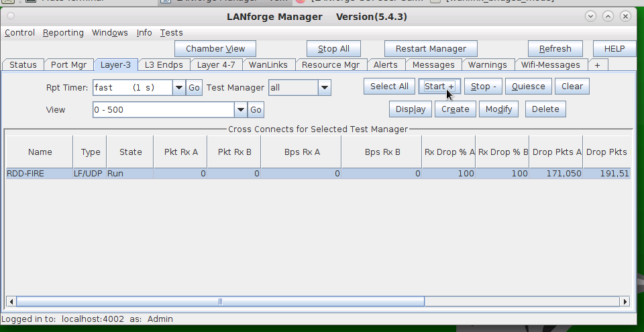Select the Layer-3 tab

point(115,65)
